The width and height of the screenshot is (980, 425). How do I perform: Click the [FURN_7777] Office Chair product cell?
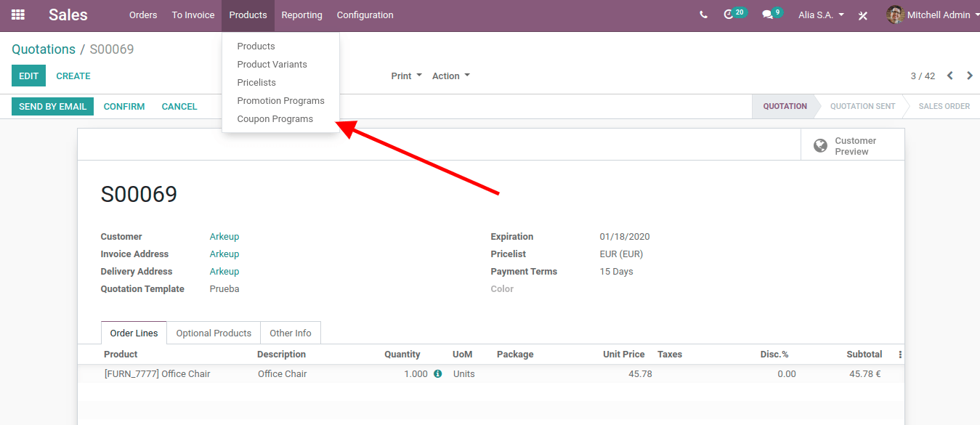point(158,374)
